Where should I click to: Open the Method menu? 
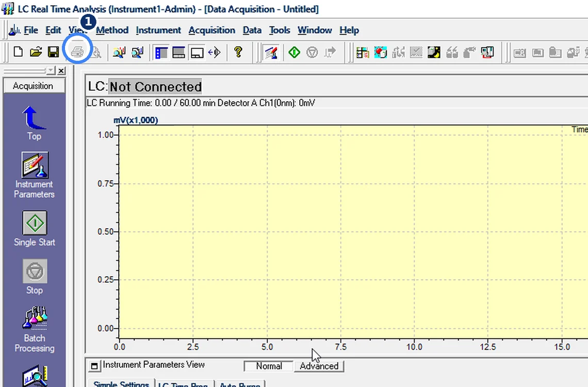click(x=112, y=30)
